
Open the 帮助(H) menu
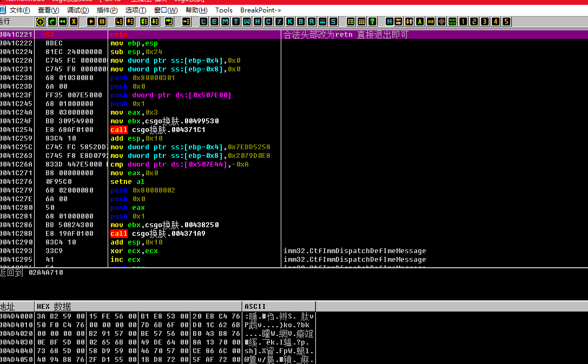196,10
